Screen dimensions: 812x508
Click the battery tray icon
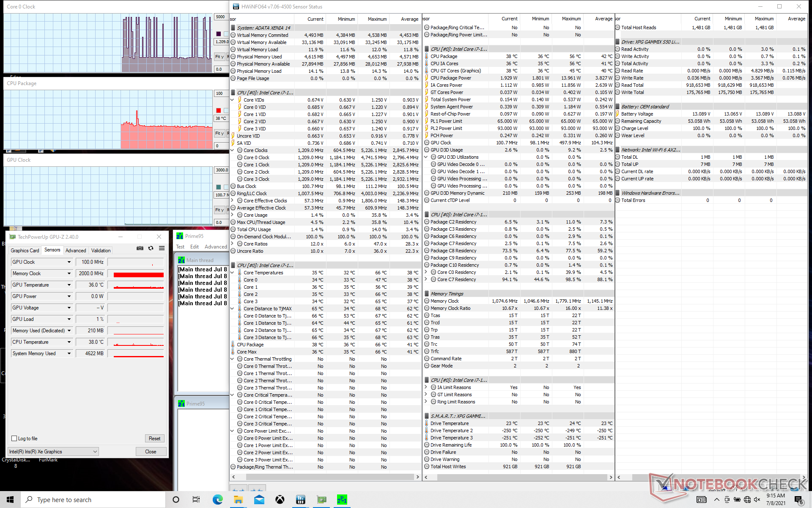(x=737, y=500)
